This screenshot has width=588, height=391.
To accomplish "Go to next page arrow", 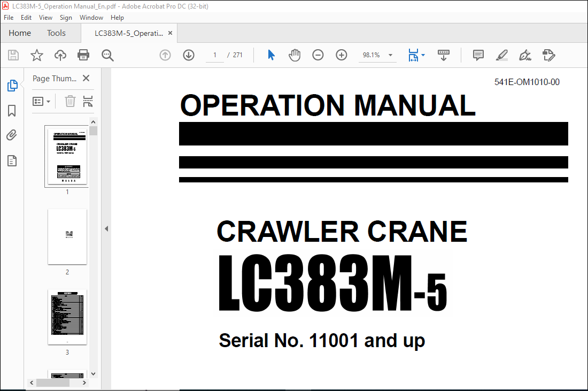I will [x=189, y=55].
